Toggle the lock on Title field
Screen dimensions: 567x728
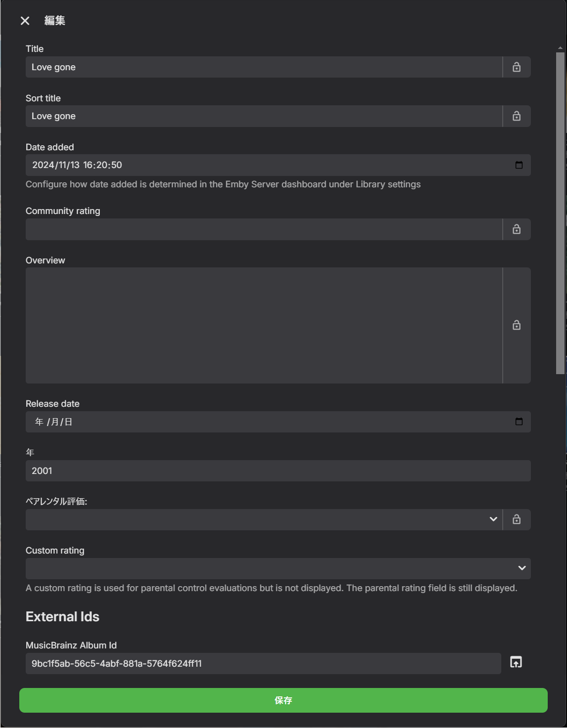[x=517, y=67]
